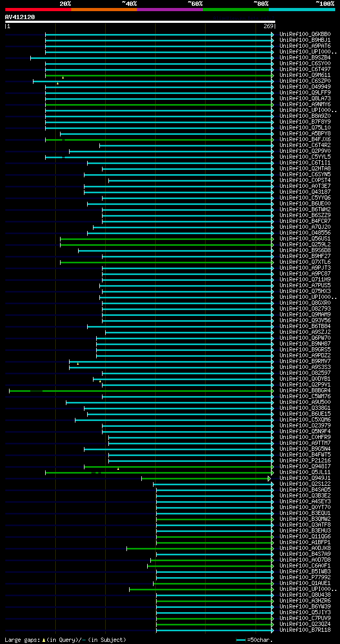This screenshot has height=644, width=340.
Task: Click the UniRef100_C6A0F1 label
Action: pos(305,565)
